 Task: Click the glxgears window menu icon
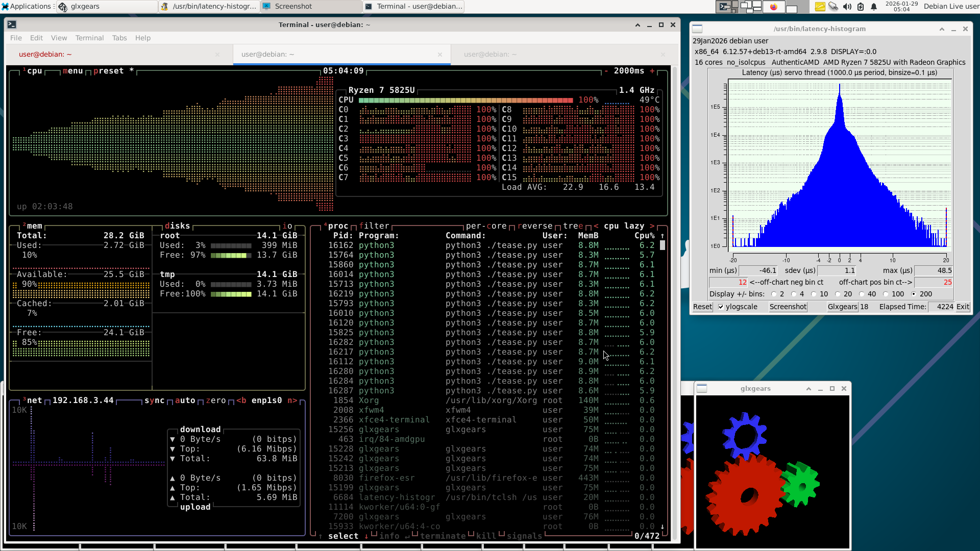[702, 389]
